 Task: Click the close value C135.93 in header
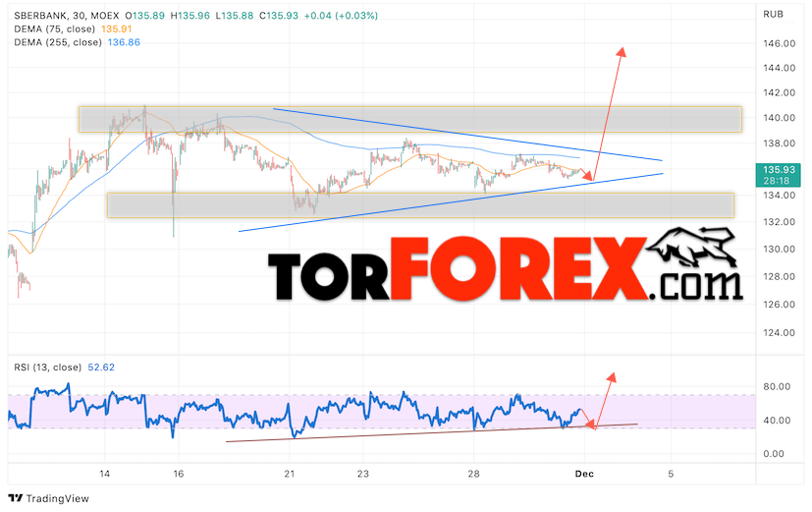coord(279,16)
